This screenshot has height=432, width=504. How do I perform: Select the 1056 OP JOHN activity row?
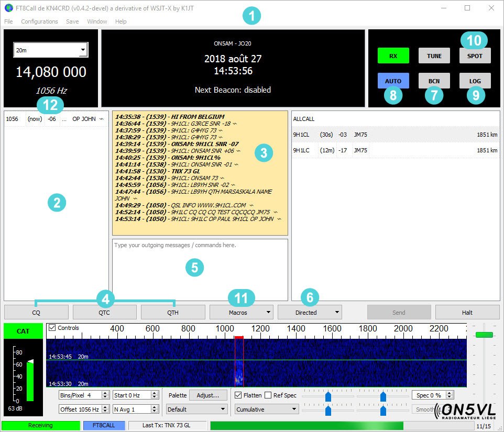click(56, 119)
